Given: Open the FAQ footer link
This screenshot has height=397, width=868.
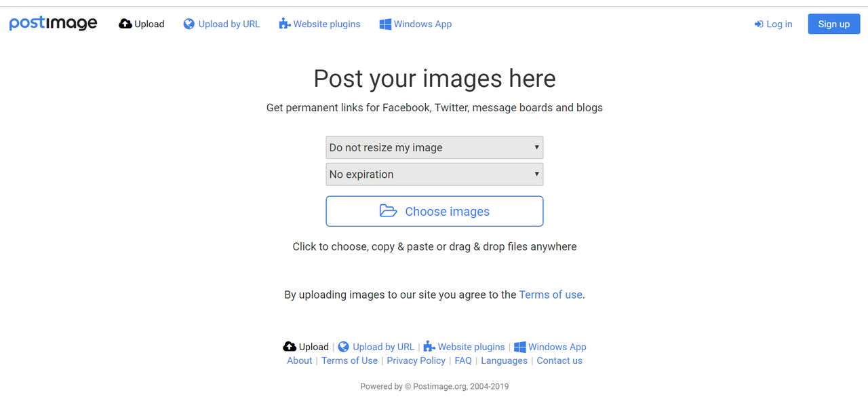Looking at the screenshot, I should pos(463,360).
